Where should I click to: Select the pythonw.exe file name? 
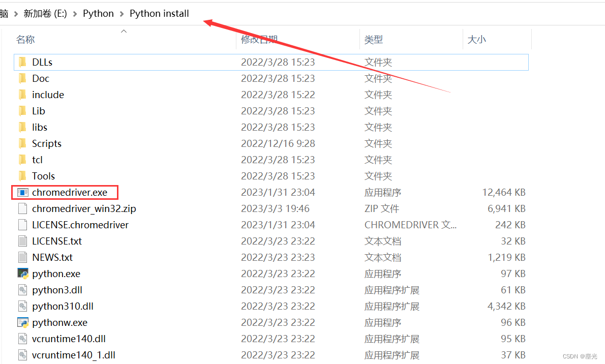coord(59,322)
